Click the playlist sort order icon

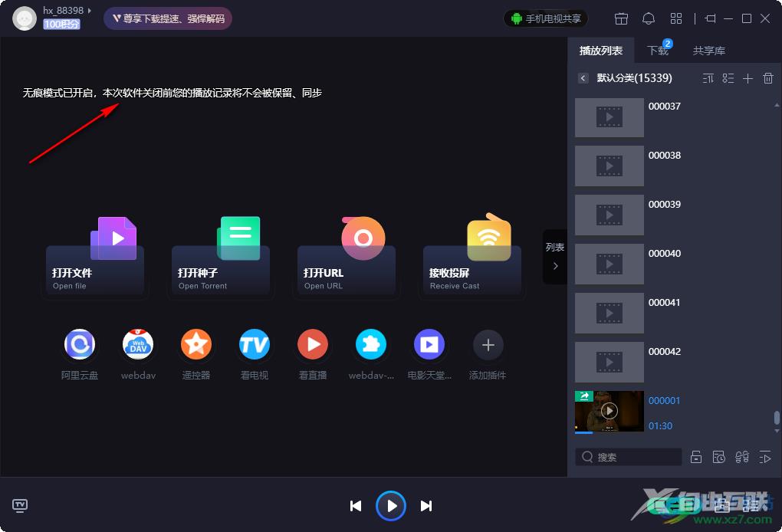[708, 78]
